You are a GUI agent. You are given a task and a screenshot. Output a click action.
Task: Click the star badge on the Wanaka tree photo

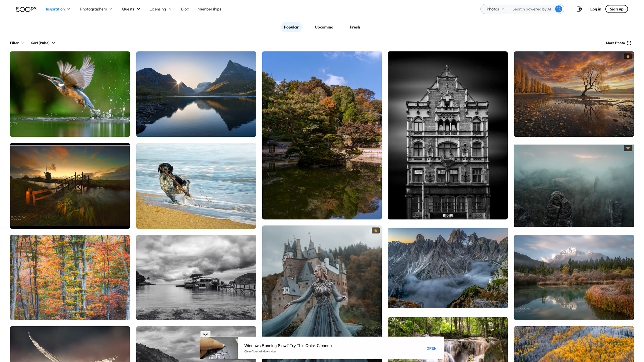point(628,56)
